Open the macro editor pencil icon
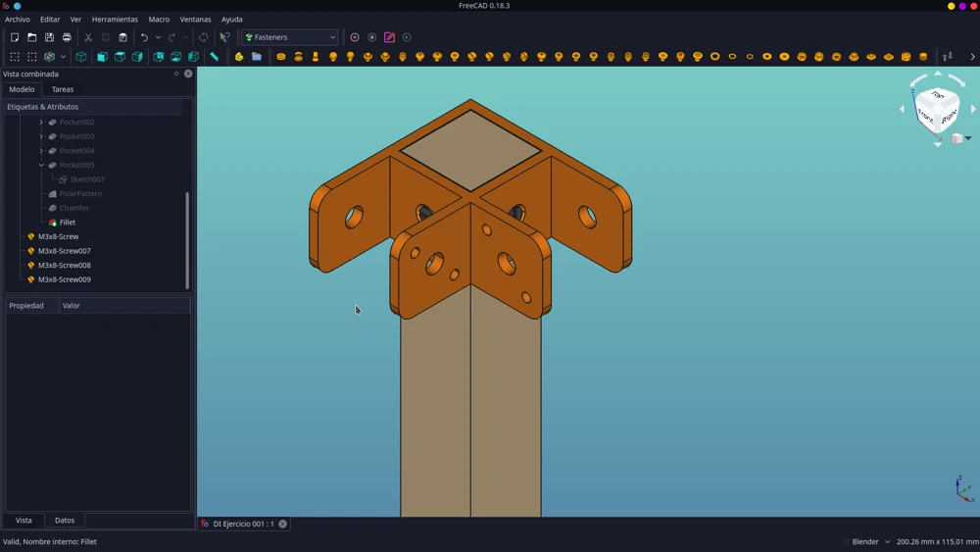Image resolution: width=980 pixels, height=552 pixels. point(389,37)
